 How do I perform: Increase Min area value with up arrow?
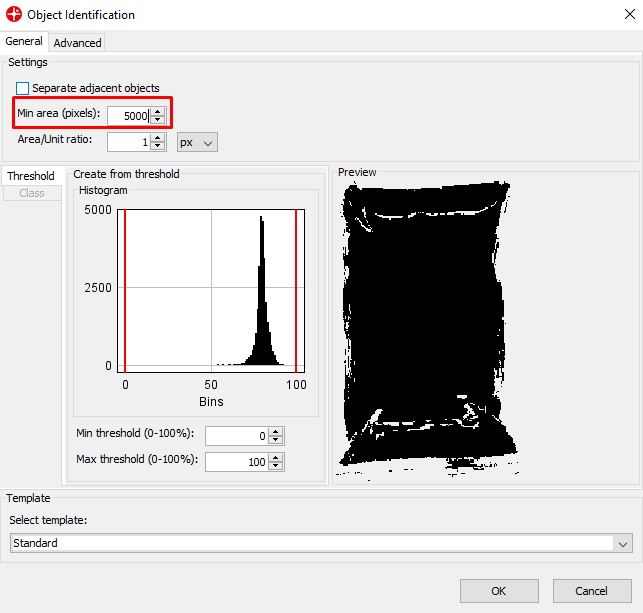pyautogui.click(x=158, y=111)
